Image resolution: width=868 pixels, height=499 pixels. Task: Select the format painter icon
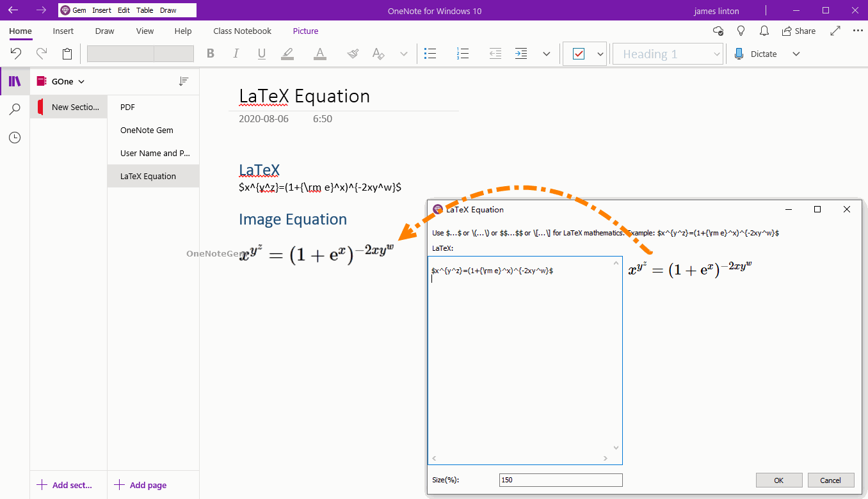(x=352, y=54)
